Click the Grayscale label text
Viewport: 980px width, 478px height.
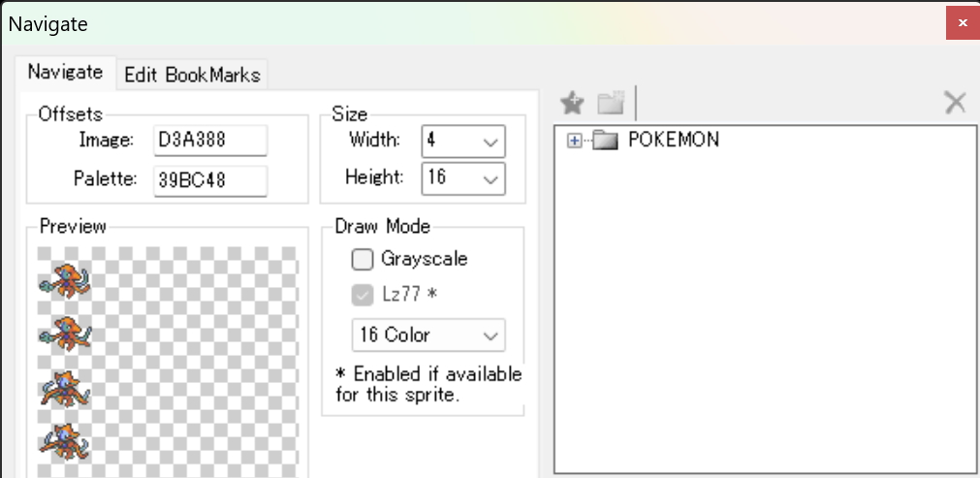(424, 259)
